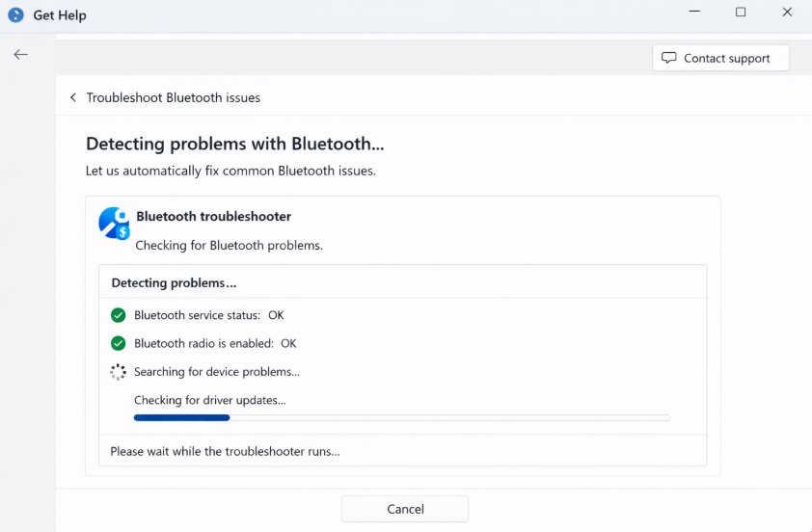812x532 pixels.
Task: Click Please wait while the troubleshooter runs
Action: tap(226, 451)
